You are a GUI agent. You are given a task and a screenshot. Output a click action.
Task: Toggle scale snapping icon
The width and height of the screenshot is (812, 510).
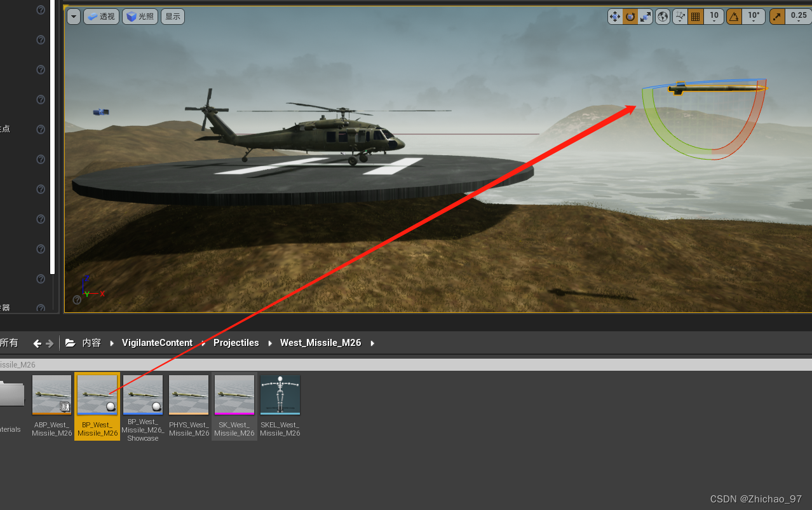point(776,16)
